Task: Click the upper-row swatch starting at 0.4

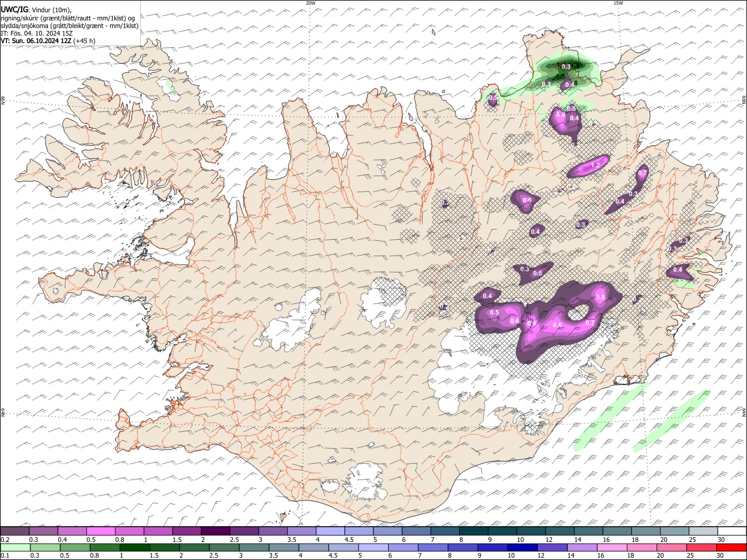Action: coord(72,531)
